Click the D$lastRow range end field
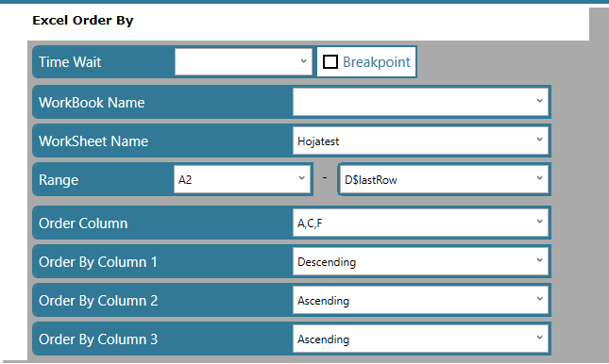 pos(444,179)
